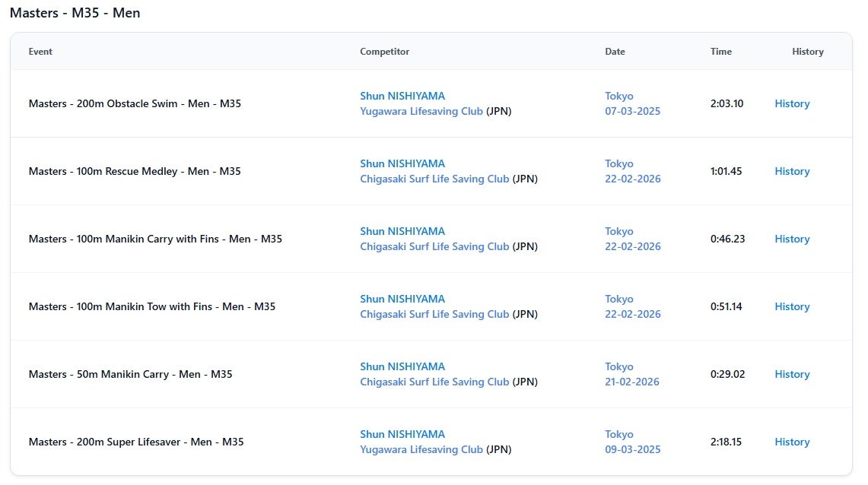Click the Time column header
The width and height of the screenshot is (868, 485).
(x=720, y=52)
